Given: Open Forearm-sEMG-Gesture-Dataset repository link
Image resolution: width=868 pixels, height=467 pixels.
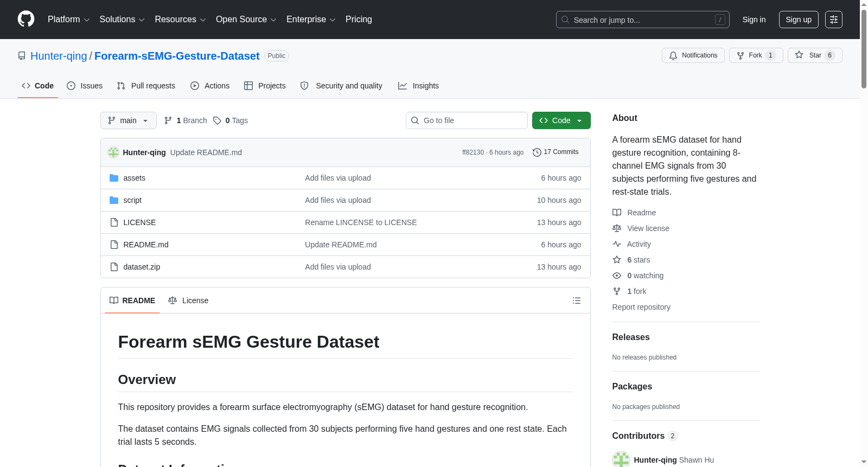Looking at the screenshot, I should tap(177, 56).
